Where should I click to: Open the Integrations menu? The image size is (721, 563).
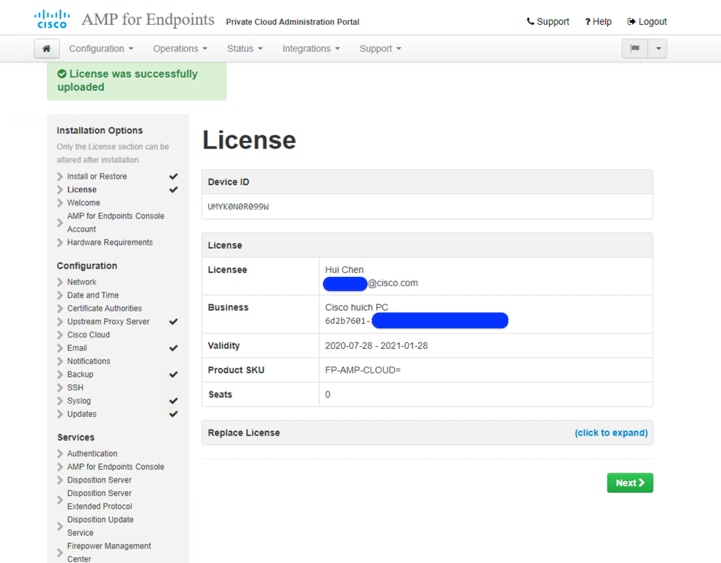[x=311, y=49]
